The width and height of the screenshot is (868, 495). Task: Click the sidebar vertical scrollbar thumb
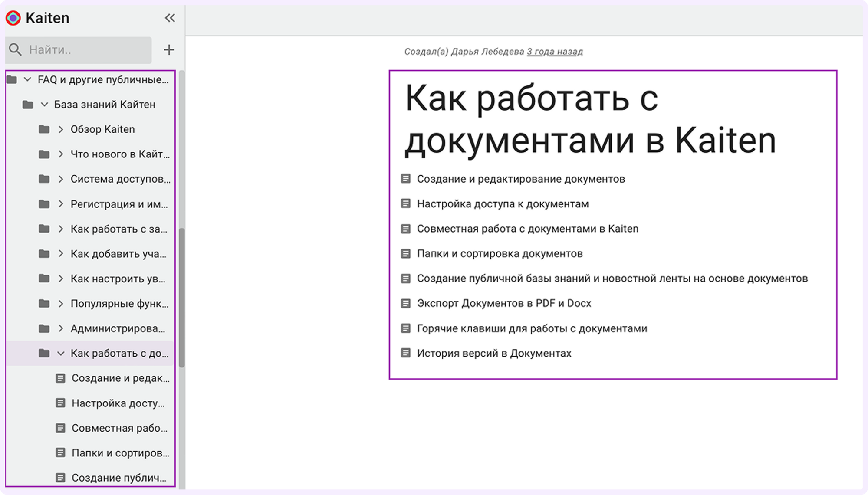181,297
